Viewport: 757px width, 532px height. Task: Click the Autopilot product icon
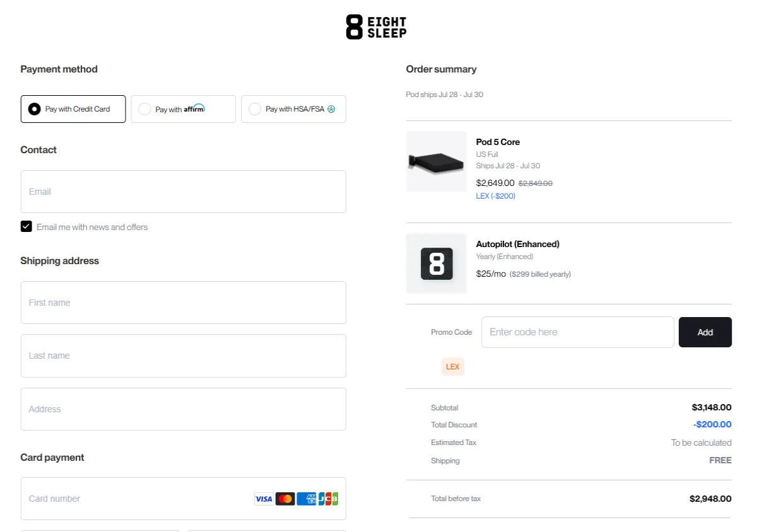437,263
